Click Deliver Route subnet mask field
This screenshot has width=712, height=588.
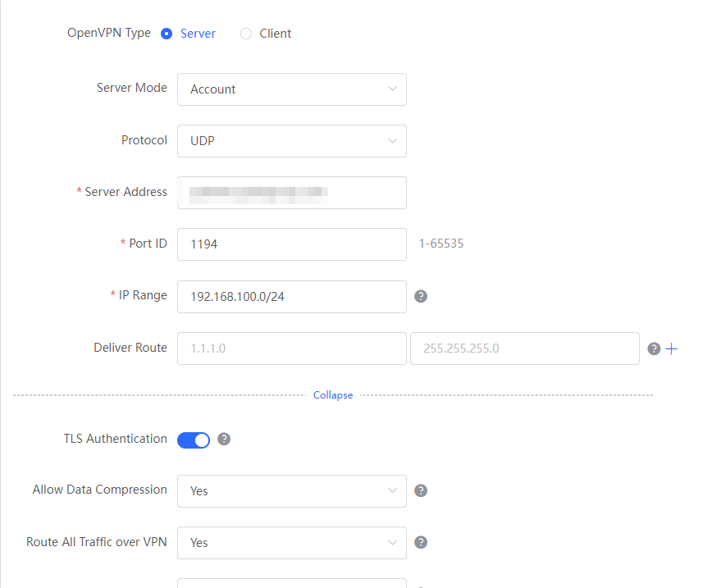tap(524, 349)
